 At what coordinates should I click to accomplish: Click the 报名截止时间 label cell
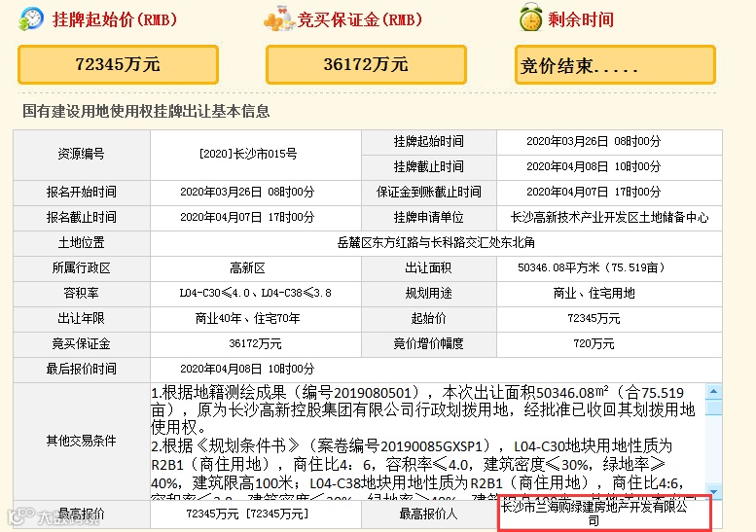(x=82, y=217)
